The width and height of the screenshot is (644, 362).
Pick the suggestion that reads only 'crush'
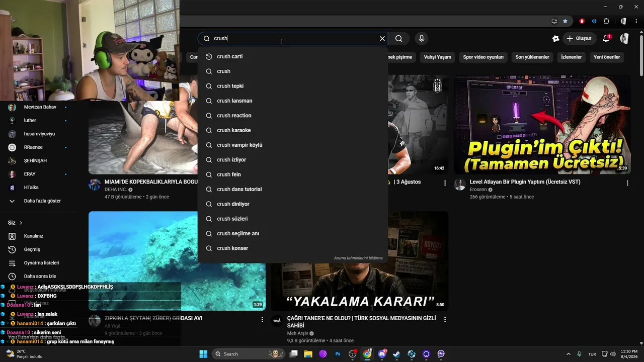click(293, 71)
